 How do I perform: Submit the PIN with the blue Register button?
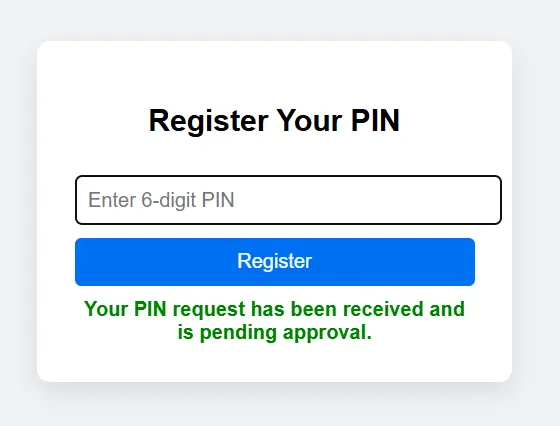tap(275, 262)
